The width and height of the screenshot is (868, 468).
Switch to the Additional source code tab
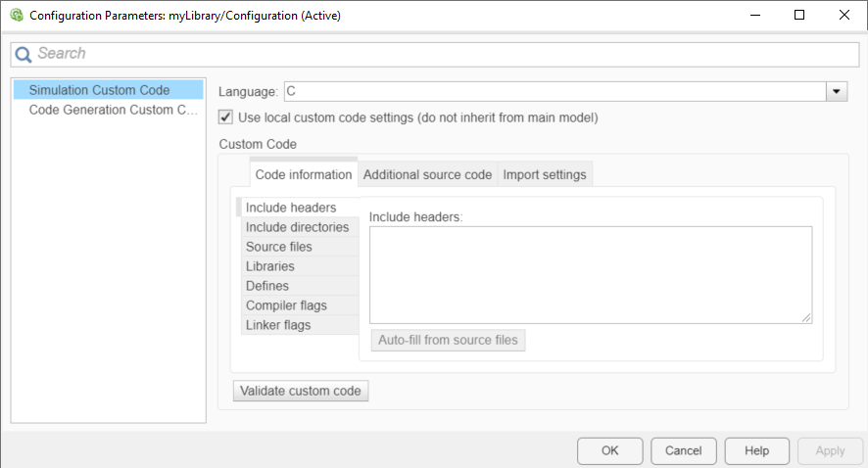(427, 175)
